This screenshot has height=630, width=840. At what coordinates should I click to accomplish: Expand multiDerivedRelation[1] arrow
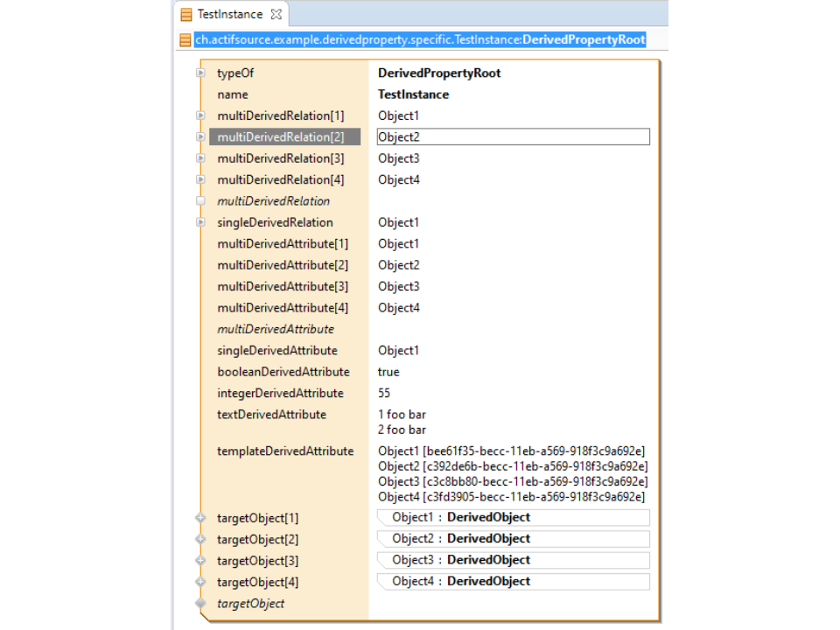pos(200,115)
